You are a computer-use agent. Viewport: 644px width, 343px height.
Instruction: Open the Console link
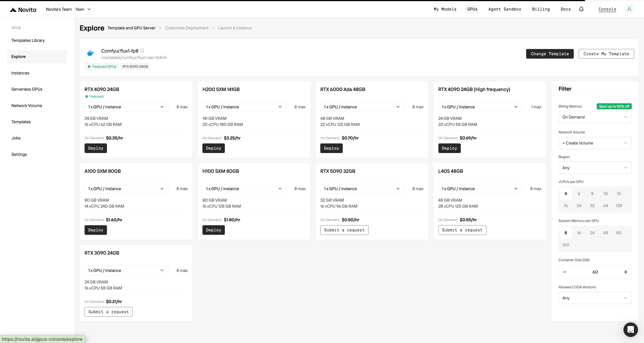[607, 9]
